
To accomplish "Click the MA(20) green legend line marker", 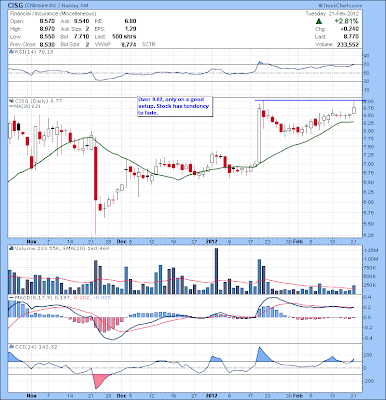I will [x=11, y=106].
